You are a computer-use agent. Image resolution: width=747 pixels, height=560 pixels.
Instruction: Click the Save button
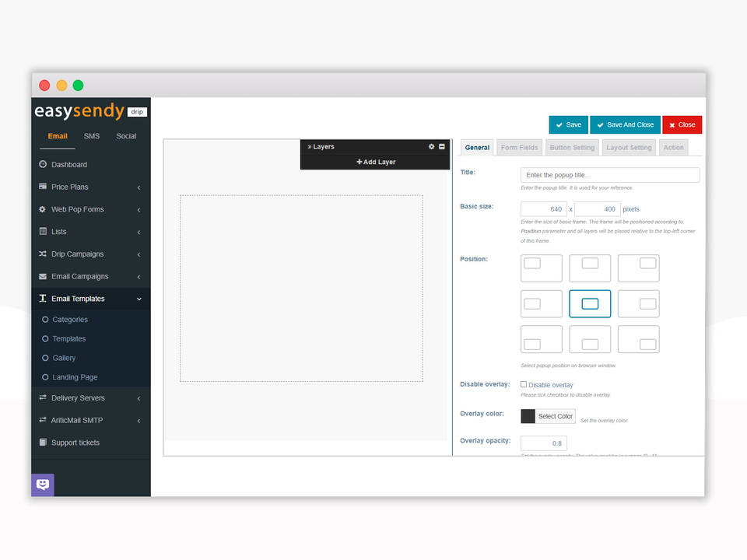(x=568, y=124)
